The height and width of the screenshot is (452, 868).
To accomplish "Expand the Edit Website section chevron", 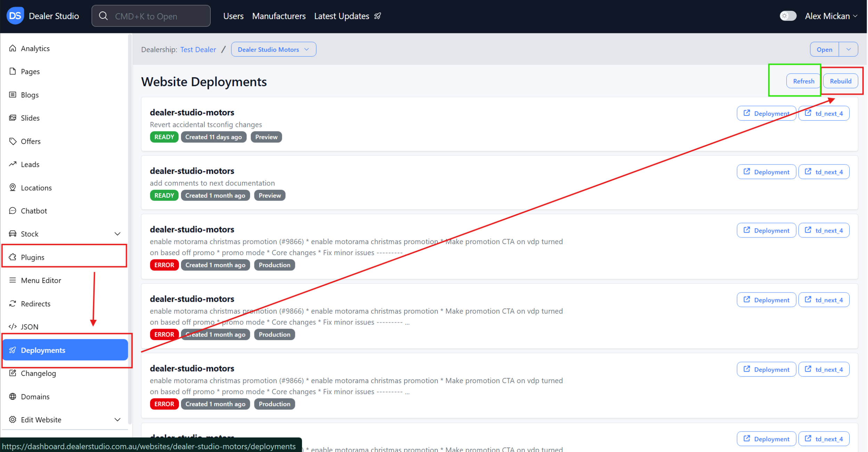I will click(117, 420).
